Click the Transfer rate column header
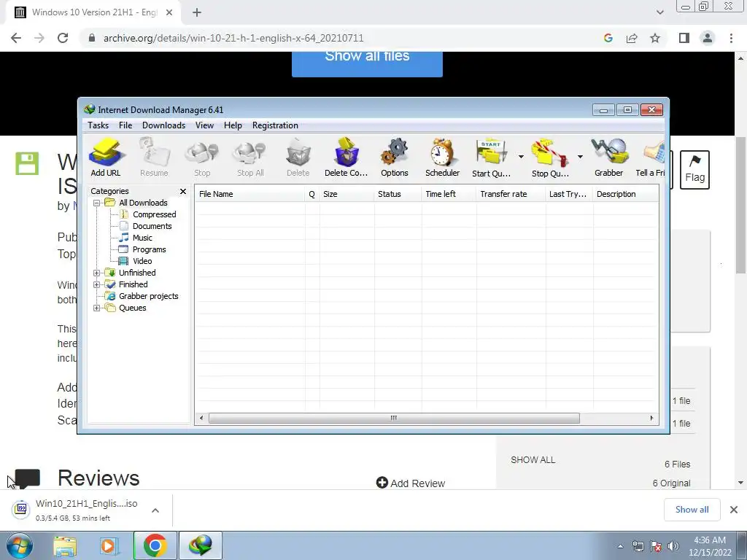The image size is (747, 560). click(511, 194)
